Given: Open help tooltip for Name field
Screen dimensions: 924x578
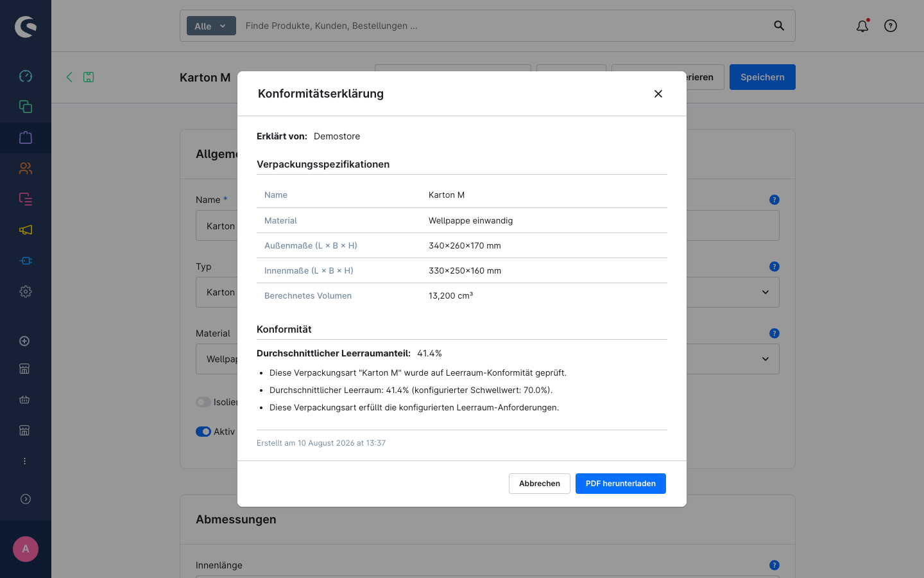Looking at the screenshot, I should pos(774,200).
